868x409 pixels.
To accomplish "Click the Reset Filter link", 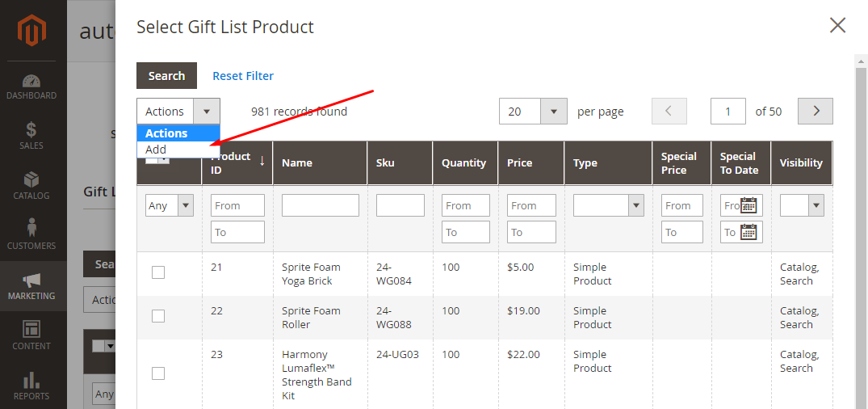I will pyautogui.click(x=243, y=76).
